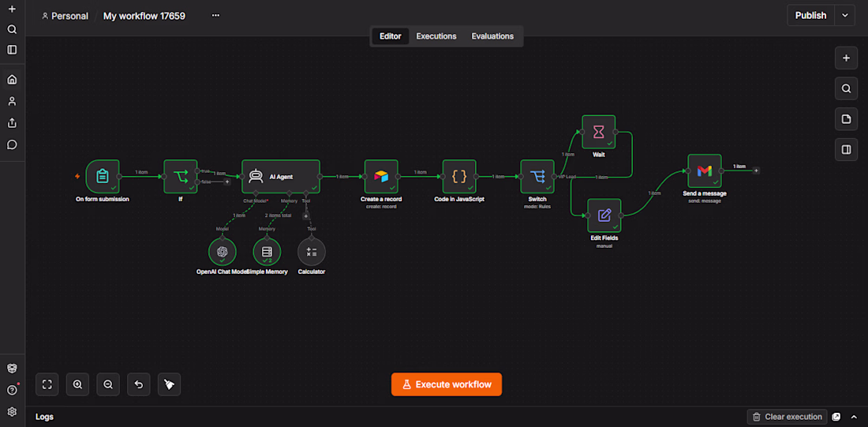Open the Settings gear icon

pyautogui.click(x=12, y=411)
